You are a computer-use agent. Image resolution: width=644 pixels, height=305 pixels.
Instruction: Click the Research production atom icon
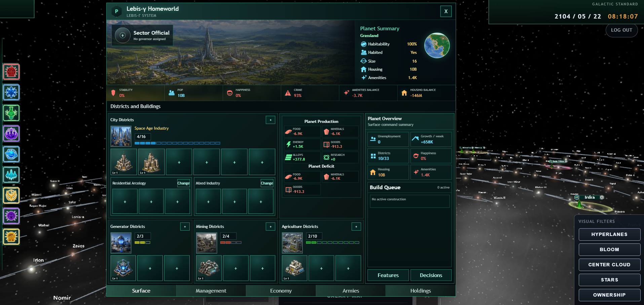(x=326, y=157)
